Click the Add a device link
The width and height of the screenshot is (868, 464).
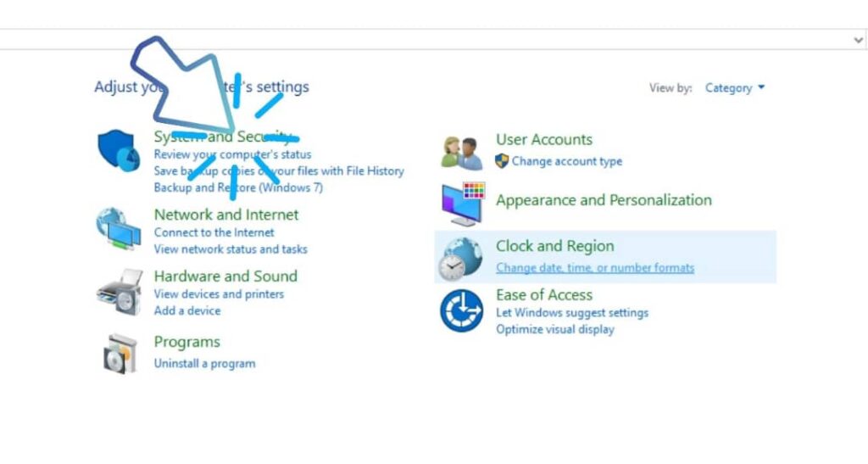[x=187, y=310]
